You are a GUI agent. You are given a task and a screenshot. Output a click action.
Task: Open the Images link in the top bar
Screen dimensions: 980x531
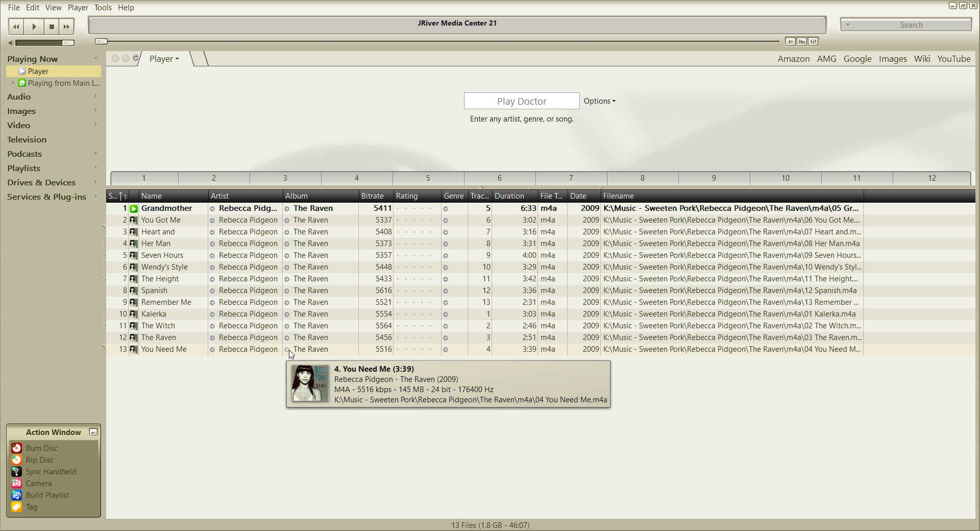pos(892,59)
